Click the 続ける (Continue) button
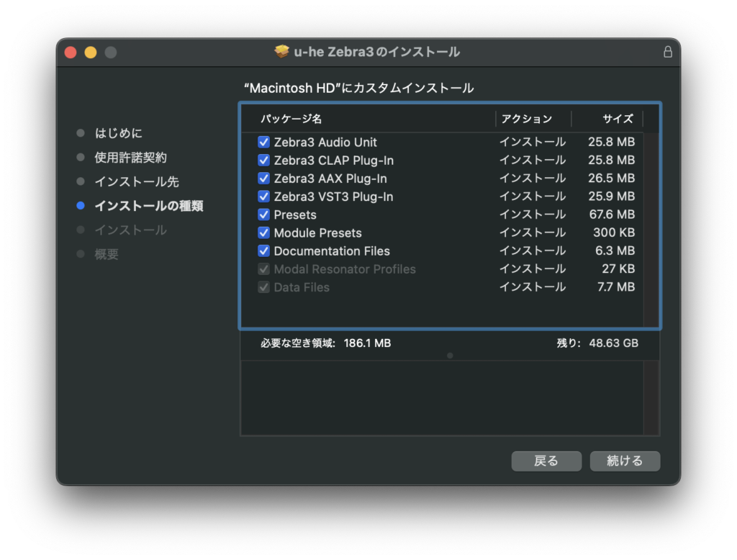The width and height of the screenshot is (737, 560). tap(624, 461)
